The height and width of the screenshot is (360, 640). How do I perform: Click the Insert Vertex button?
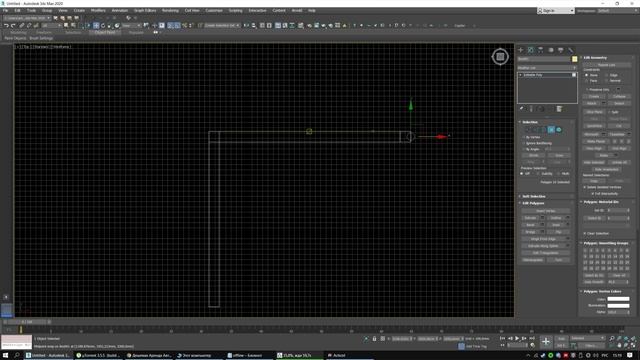545,211
